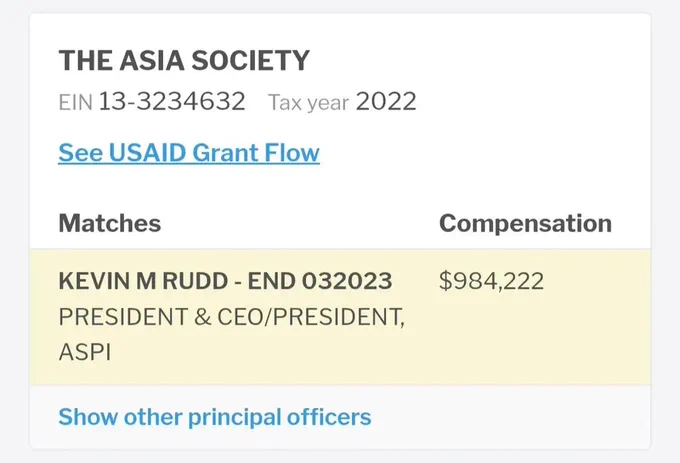680x463 pixels.
Task: Click the ASPI text in the match row
Action: [85, 352]
